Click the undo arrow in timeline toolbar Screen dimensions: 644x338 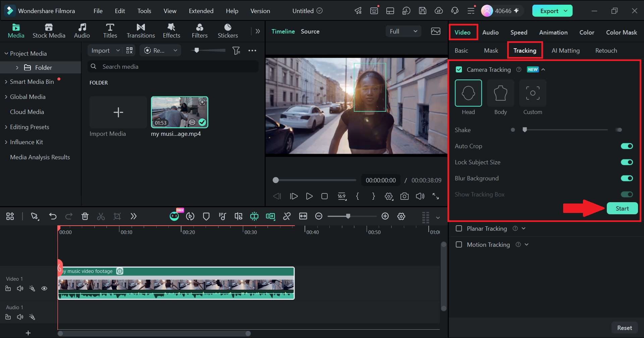point(53,216)
